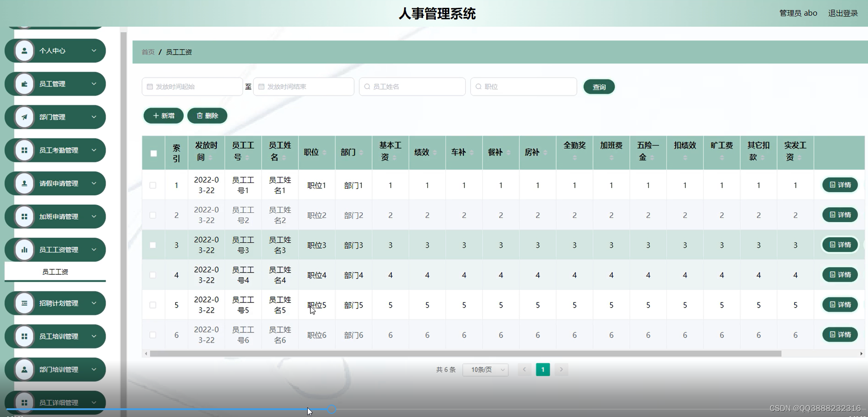The height and width of the screenshot is (417, 868).
Task: Click the 加班申请管理 grid icon
Action: pos(24,216)
